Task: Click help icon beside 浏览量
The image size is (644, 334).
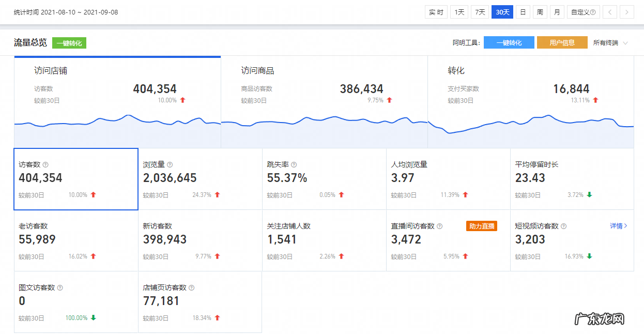Action: pyautogui.click(x=170, y=165)
